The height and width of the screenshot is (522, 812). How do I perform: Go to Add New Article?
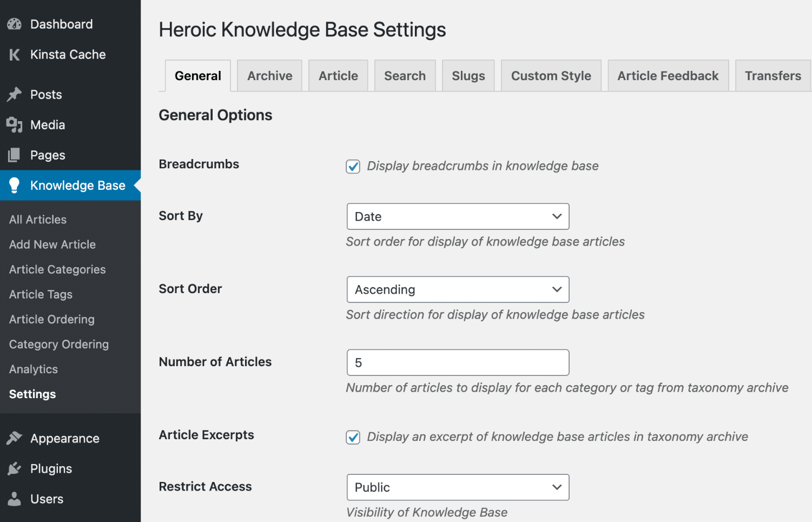tap(52, 244)
